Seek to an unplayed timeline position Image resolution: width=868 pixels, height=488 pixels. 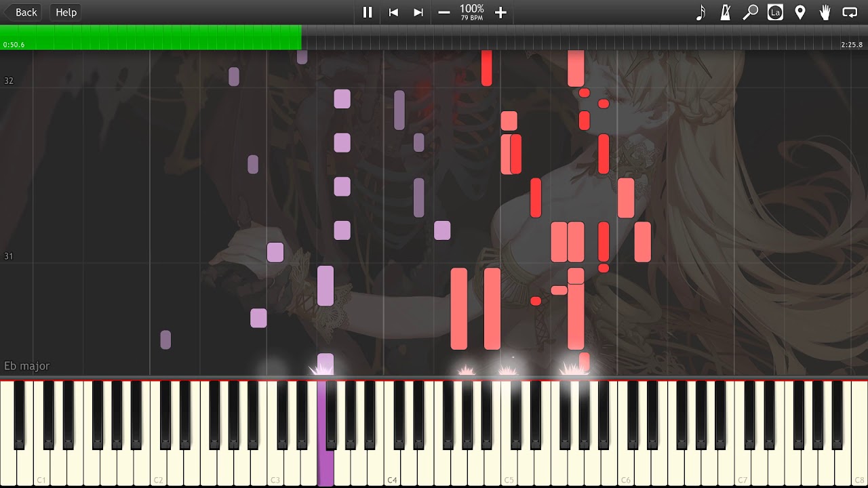click(585, 37)
